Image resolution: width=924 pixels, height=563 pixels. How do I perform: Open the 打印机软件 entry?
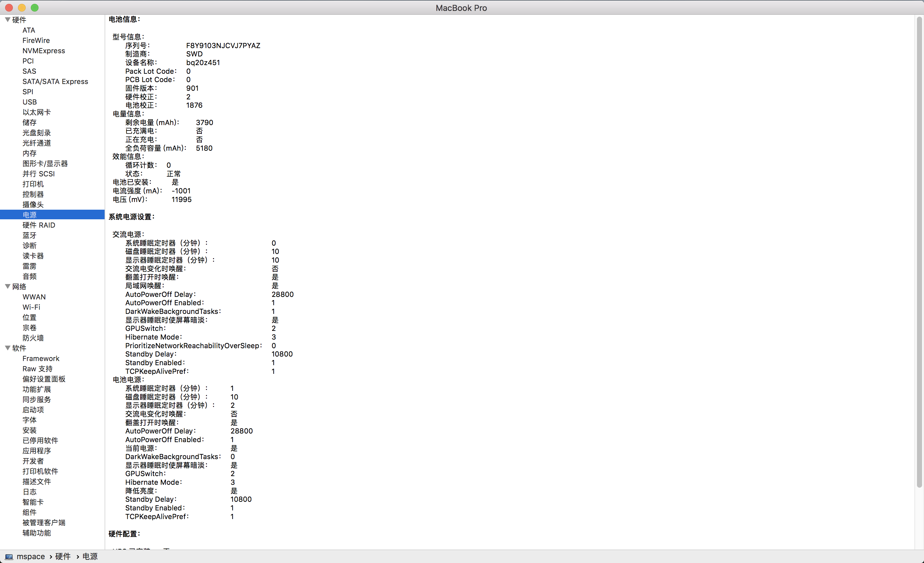tap(40, 471)
